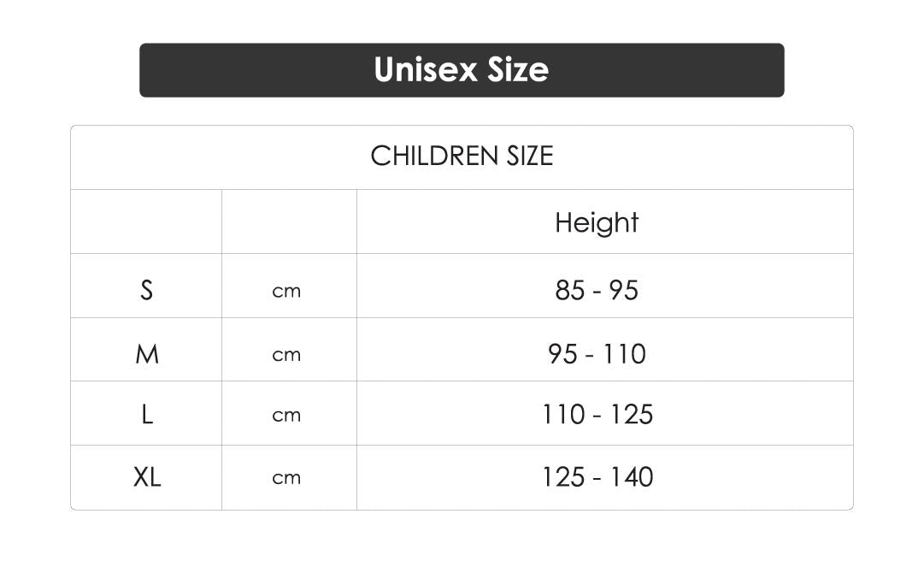Click the Unisex Size header banner
This screenshot has width=924, height=573.
tap(462, 70)
